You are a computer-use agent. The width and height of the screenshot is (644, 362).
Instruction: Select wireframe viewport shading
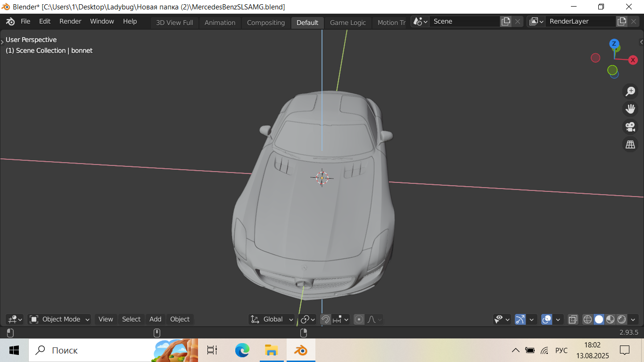(587, 319)
